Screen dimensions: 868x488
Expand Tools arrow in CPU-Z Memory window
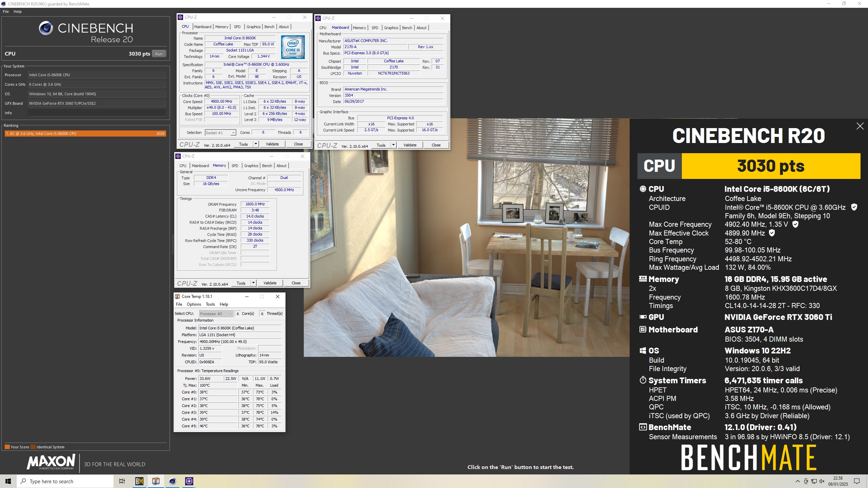[x=254, y=283]
